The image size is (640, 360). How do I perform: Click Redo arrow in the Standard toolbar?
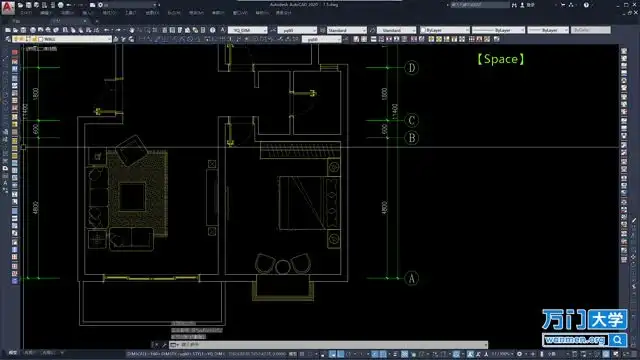118,30
